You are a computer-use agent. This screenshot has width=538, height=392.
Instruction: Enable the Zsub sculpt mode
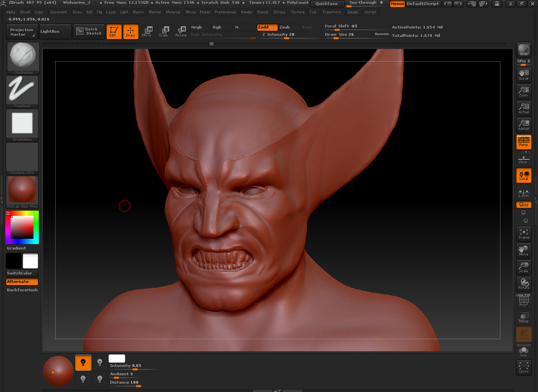click(x=289, y=27)
